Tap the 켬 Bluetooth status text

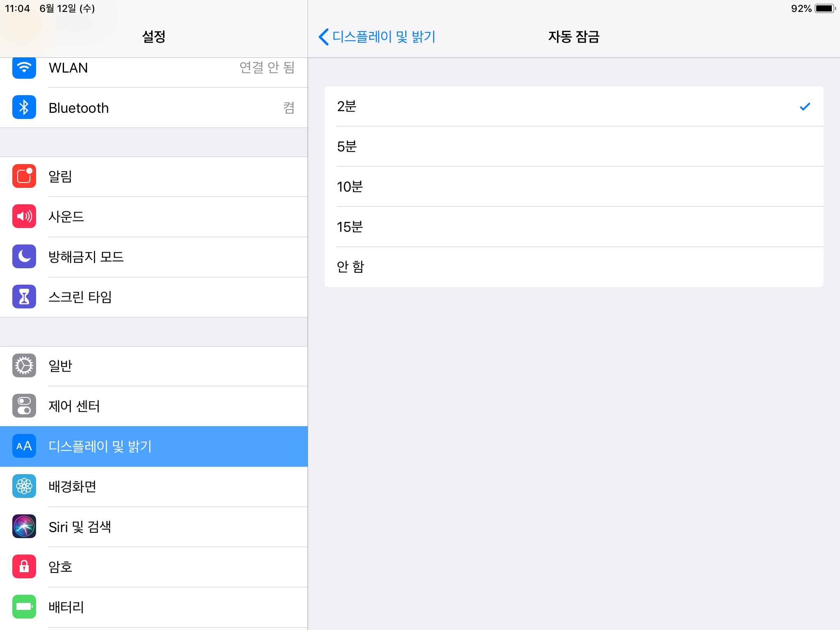coord(289,108)
